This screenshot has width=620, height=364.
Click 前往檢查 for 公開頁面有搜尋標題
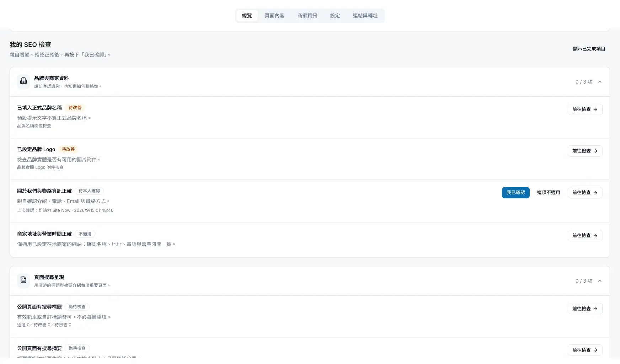pos(585,309)
